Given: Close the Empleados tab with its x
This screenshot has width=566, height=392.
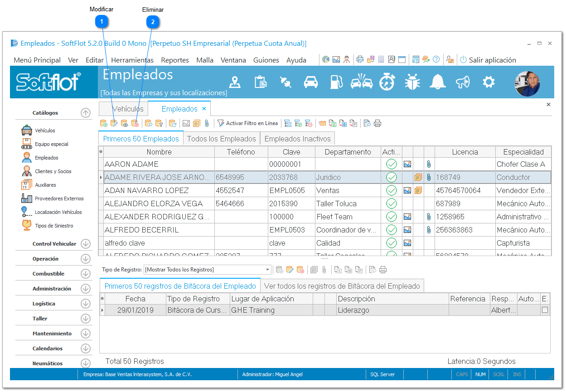Looking at the screenshot, I should 204,109.
